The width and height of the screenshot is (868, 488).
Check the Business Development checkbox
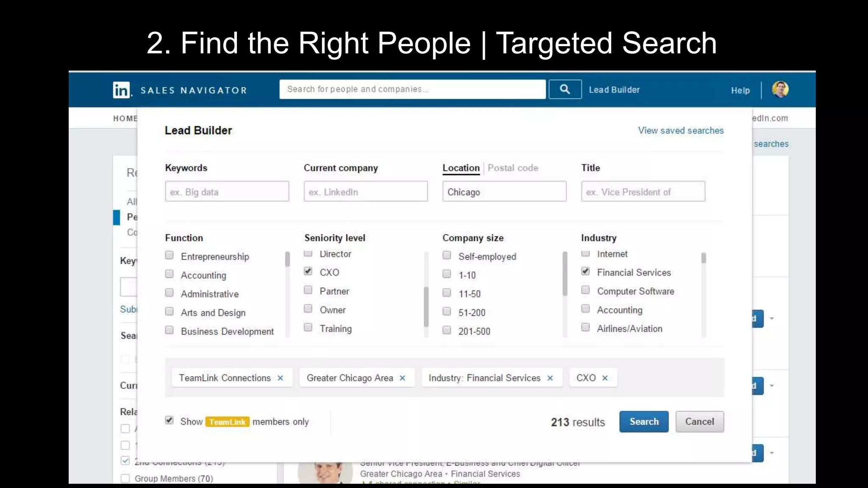click(x=169, y=330)
